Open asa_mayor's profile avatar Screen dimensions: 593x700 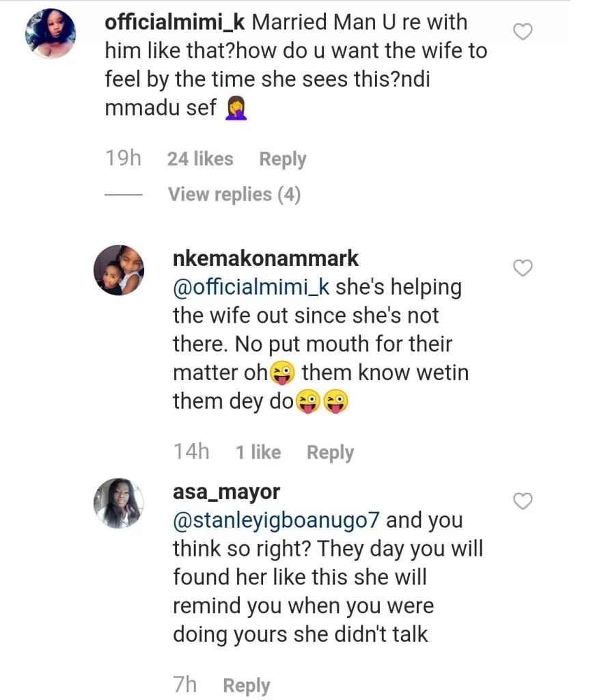click(x=119, y=503)
